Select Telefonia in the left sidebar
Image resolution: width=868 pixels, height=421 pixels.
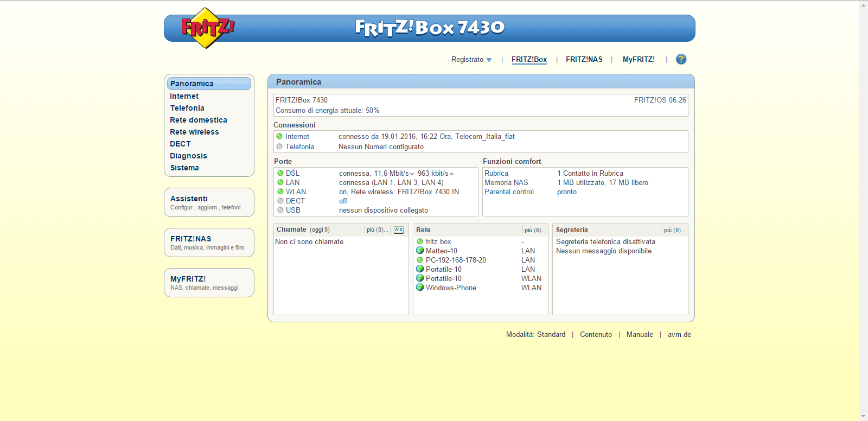pyautogui.click(x=187, y=108)
